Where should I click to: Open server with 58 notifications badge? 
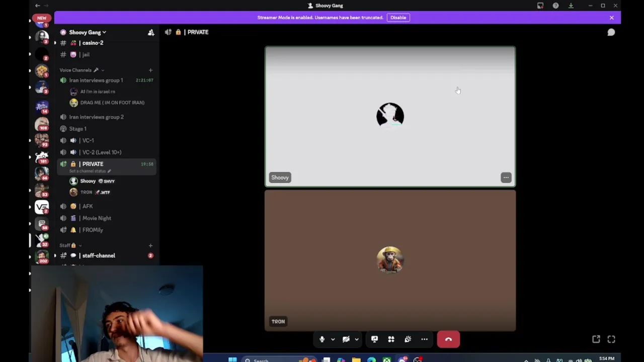[42, 224]
